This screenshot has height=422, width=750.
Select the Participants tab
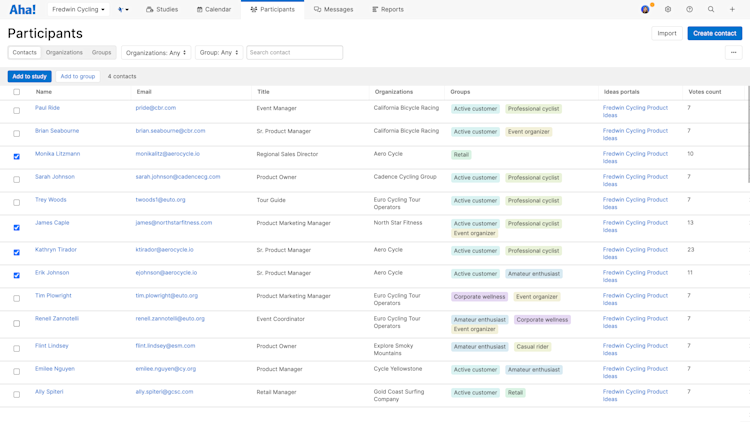click(x=273, y=9)
